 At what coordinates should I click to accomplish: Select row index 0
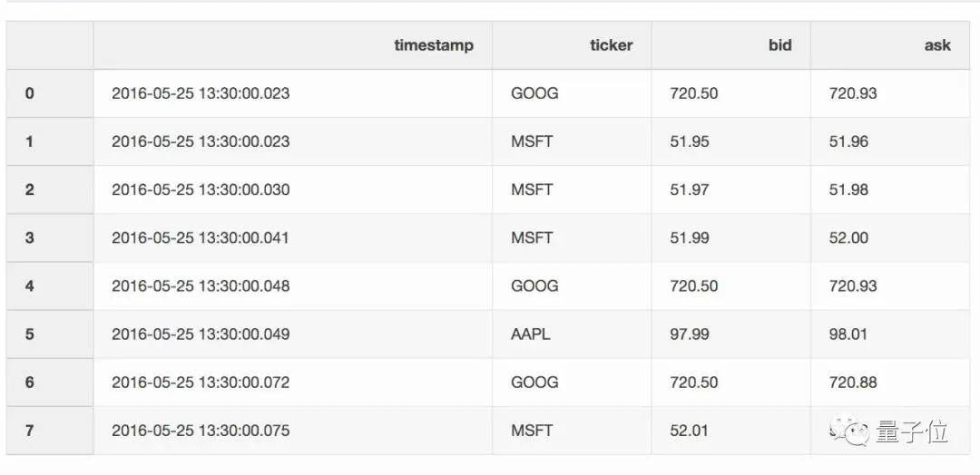(x=30, y=93)
